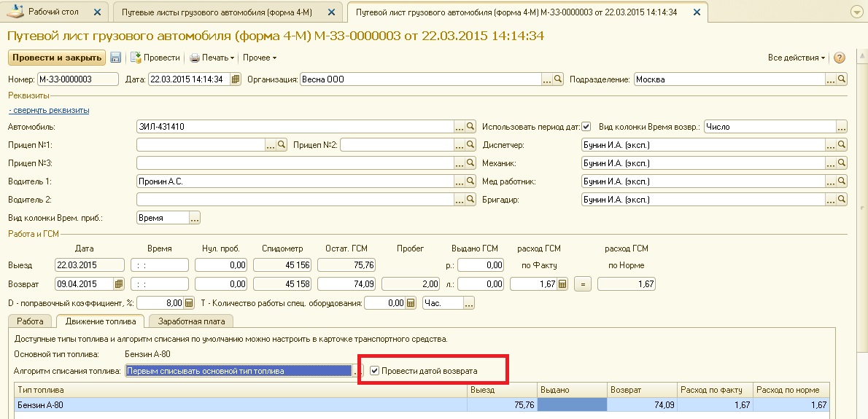Screen dimensions: 868x419
Task: Open calendar picker for Возврат date
Action: coord(118,284)
